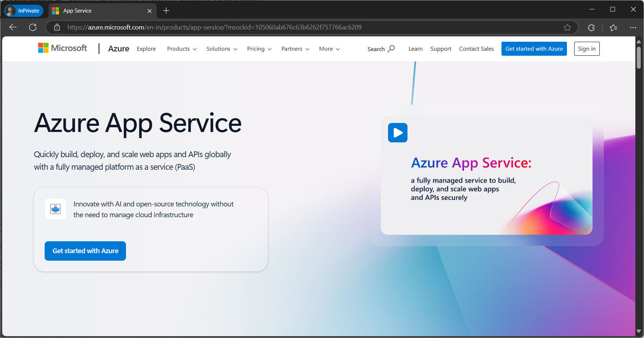Click the browser back arrow
The height and width of the screenshot is (338, 644).
(x=13, y=27)
